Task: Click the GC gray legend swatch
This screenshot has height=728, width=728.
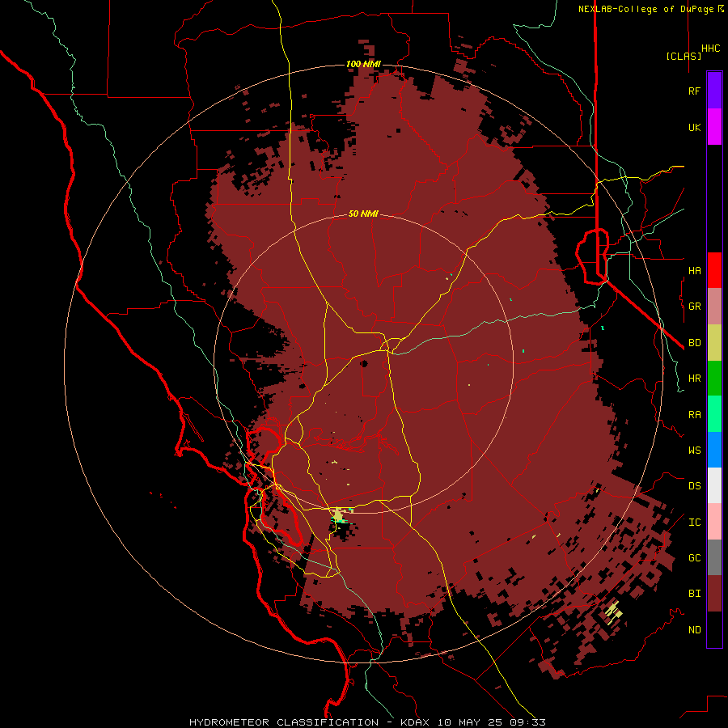Action: pyautogui.click(x=714, y=557)
